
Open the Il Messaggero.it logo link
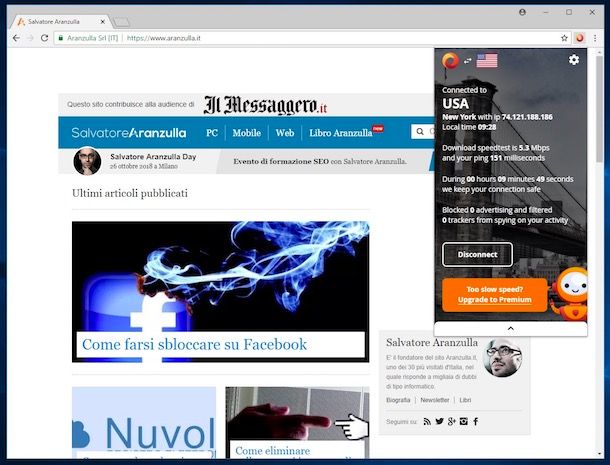tap(265, 104)
